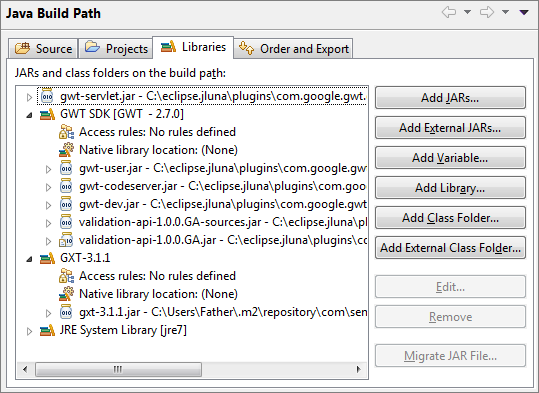Image resolution: width=539 pixels, height=393 pixels.
Task: Click the GXT-3.1.1 access rules icon
Action: pyautogui.click(x=66, y=276)
